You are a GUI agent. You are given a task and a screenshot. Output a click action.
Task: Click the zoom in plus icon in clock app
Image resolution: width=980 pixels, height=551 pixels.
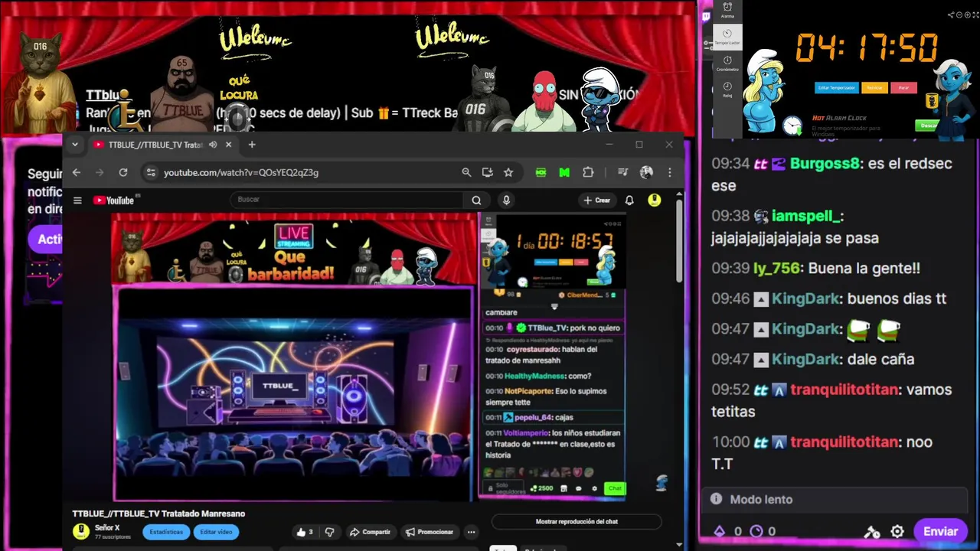point(966,15)
